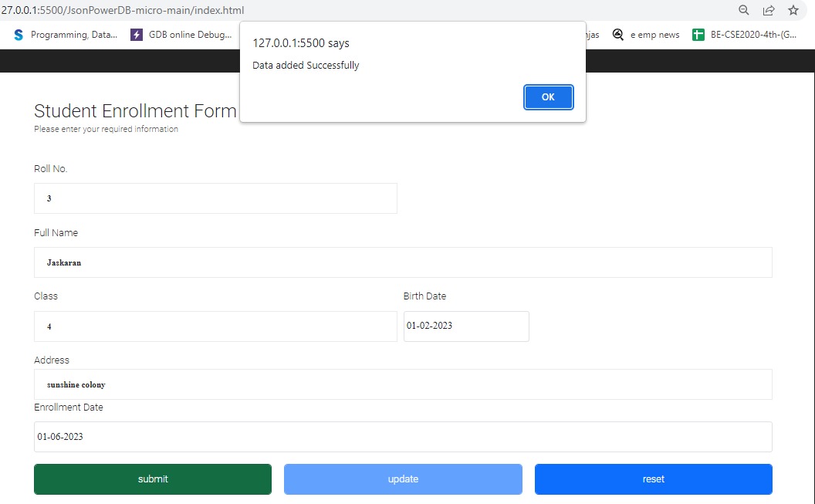Bookmark this page with the star icon
This screenshot has height=504, width=815.
click(x=793, y=10)
